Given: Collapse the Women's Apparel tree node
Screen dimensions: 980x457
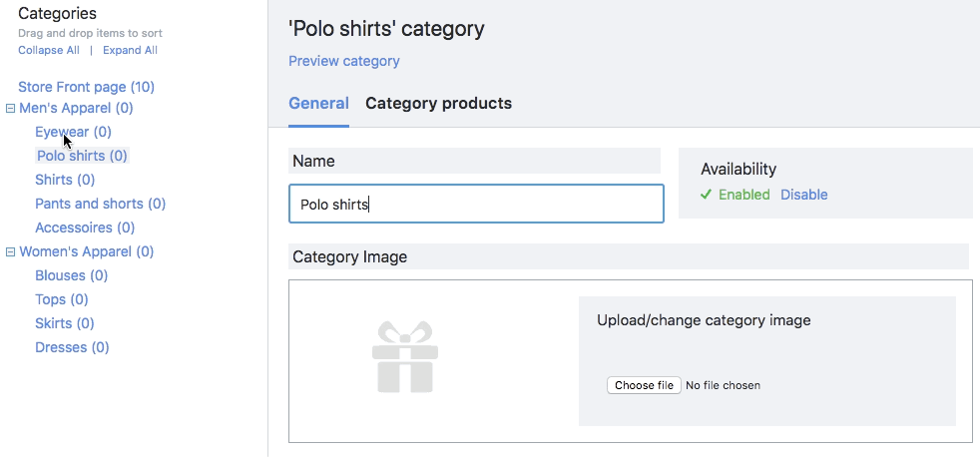Looking at the screenshot, I should tap(11, 252).
